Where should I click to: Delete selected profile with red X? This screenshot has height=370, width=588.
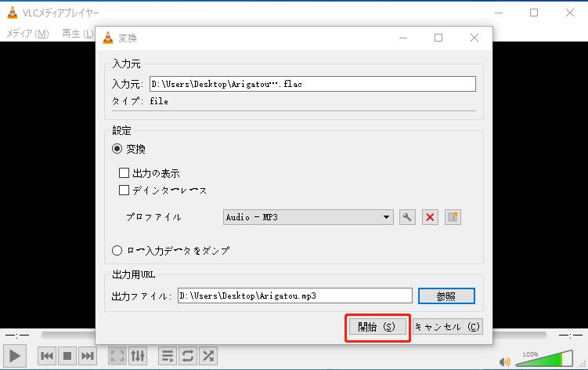430,217
